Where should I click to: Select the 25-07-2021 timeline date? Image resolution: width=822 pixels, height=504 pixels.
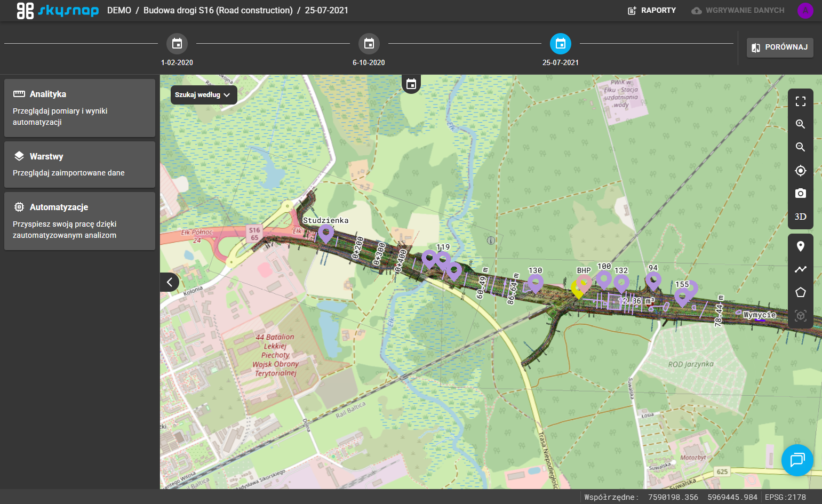pyautogui.click(x=560, y=44)
